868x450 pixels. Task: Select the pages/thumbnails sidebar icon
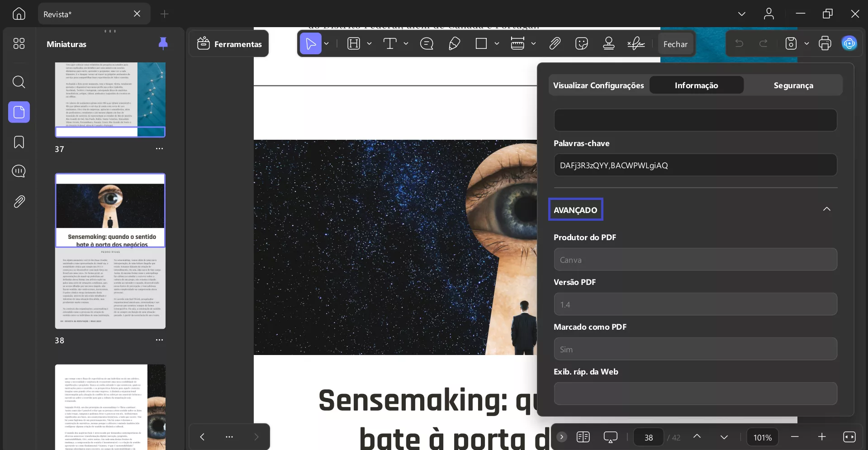click(19, 112)
